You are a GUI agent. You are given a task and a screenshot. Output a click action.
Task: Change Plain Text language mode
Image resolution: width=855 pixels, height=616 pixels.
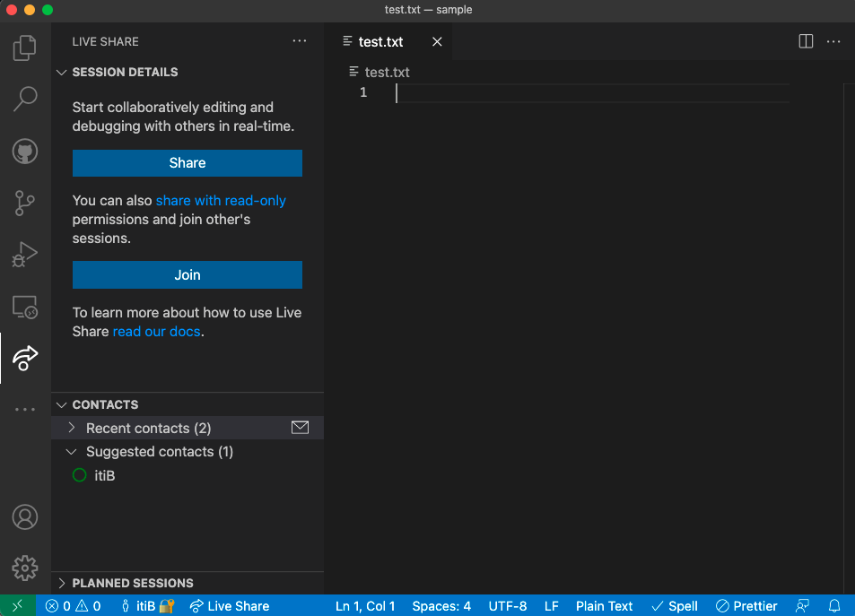tap(604, 605)
